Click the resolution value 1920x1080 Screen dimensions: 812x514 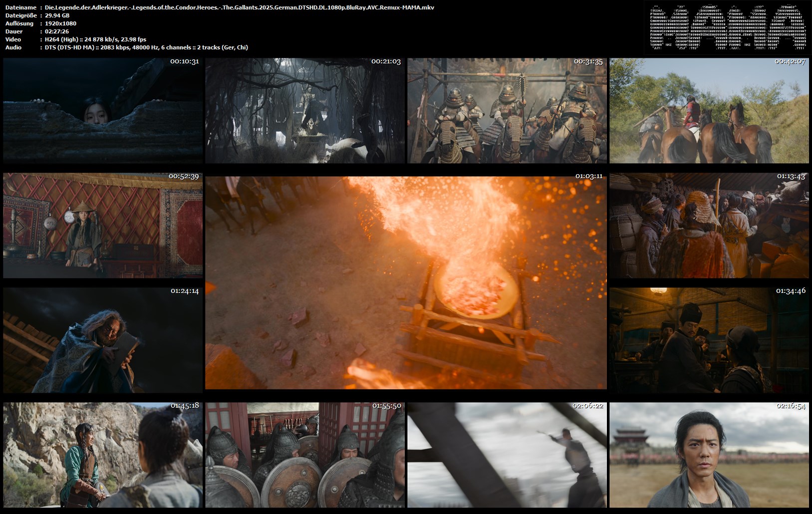(61, 23)
